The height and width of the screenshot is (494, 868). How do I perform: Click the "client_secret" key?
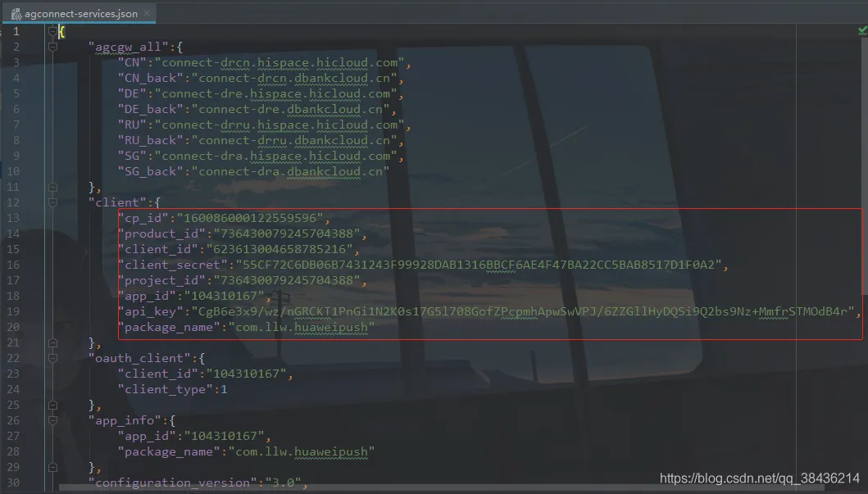[x=173, y=265]
